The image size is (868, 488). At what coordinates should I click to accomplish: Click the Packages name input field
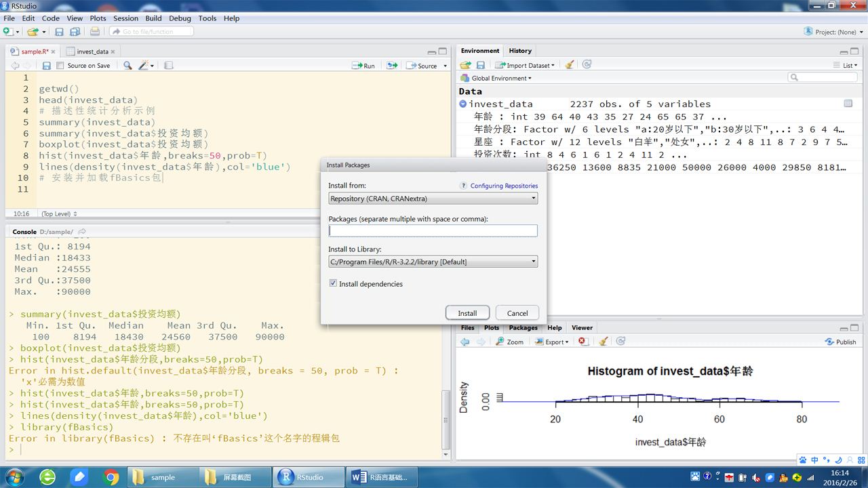[433, 230]
